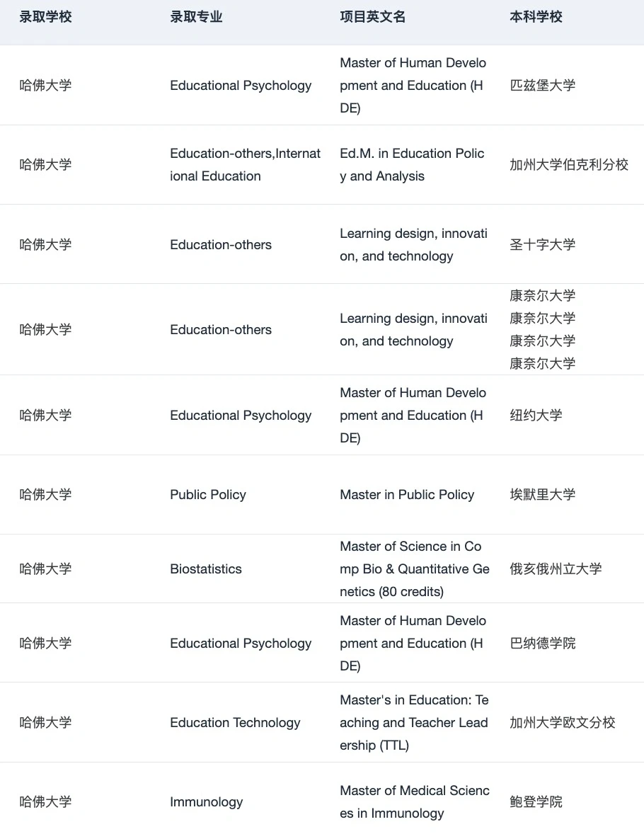Select 哈佛大学 in the 加州大学欧文分校 row
Screen dimensions: 644x834
[46, 723]
